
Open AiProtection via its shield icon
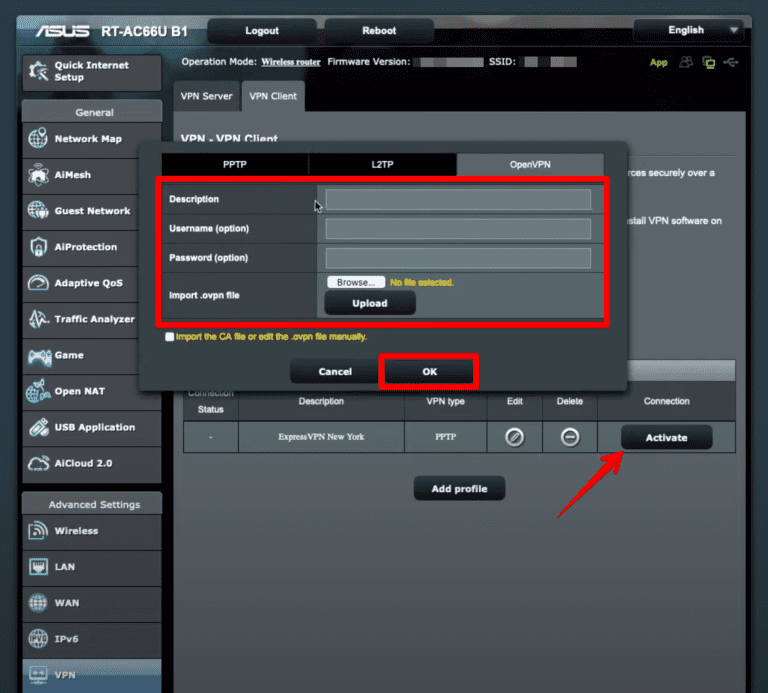[x=38, y=247]
